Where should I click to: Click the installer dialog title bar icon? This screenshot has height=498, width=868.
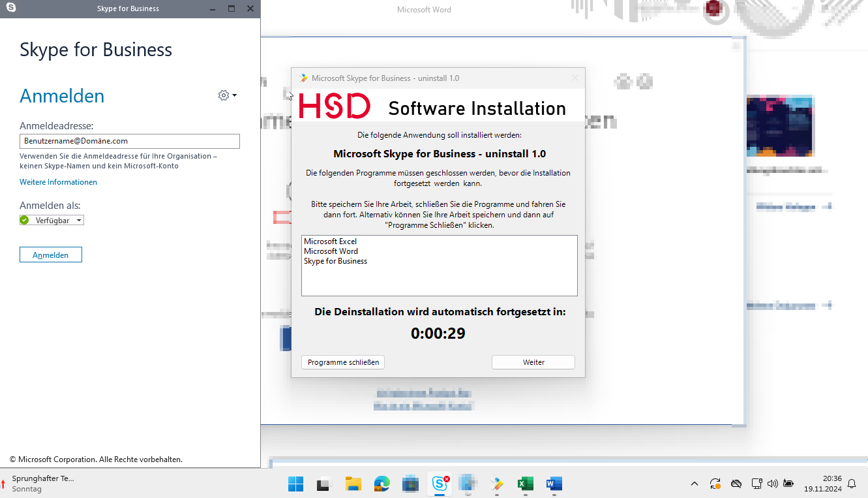click(303, 78)
